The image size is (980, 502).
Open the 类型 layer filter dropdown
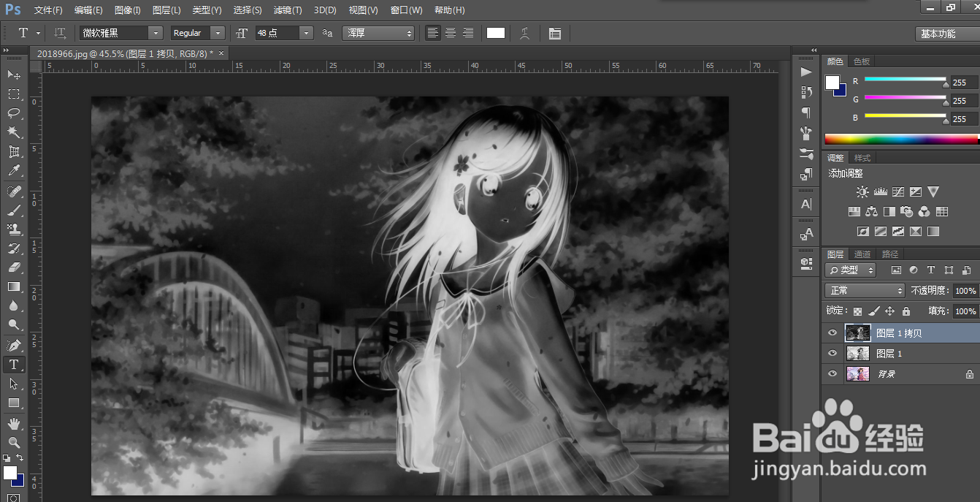[x=851, y=270]
